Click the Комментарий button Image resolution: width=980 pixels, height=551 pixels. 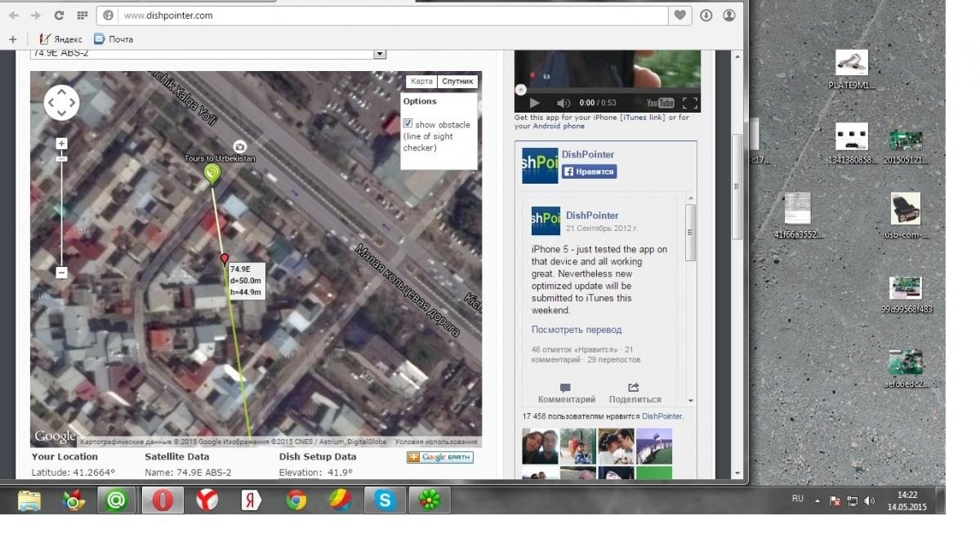tap(567, 394)
